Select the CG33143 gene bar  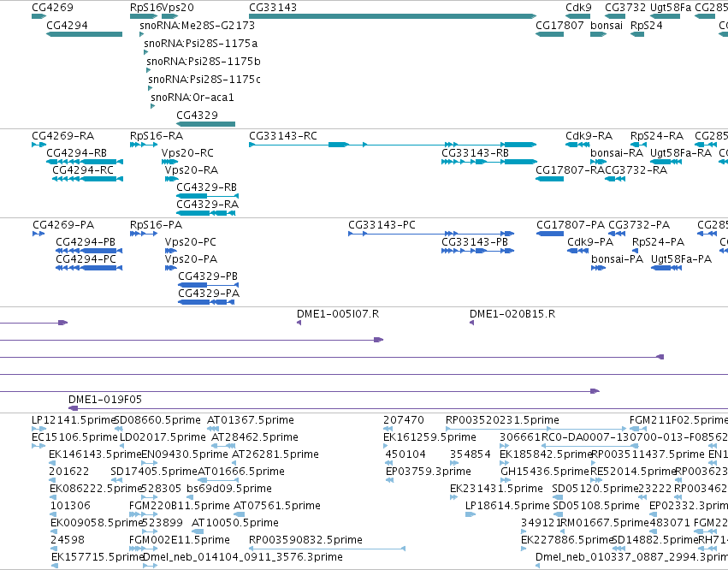[x=393, y=16]
